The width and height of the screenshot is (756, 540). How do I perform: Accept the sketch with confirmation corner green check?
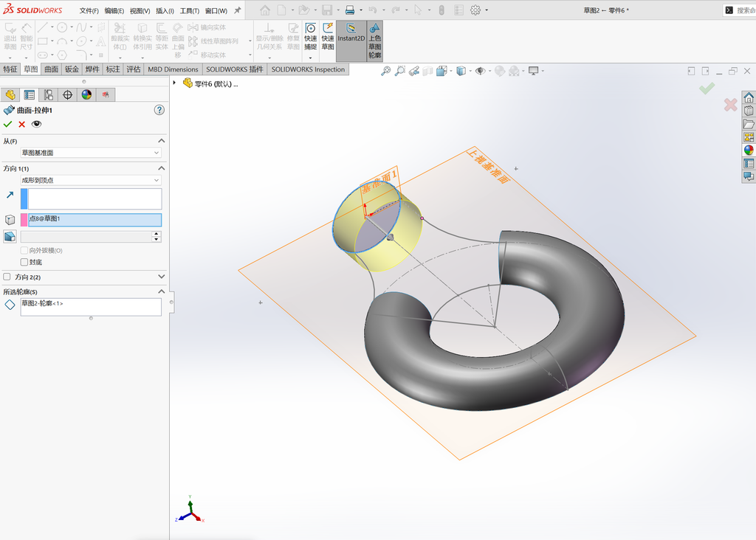click(707, 88)
